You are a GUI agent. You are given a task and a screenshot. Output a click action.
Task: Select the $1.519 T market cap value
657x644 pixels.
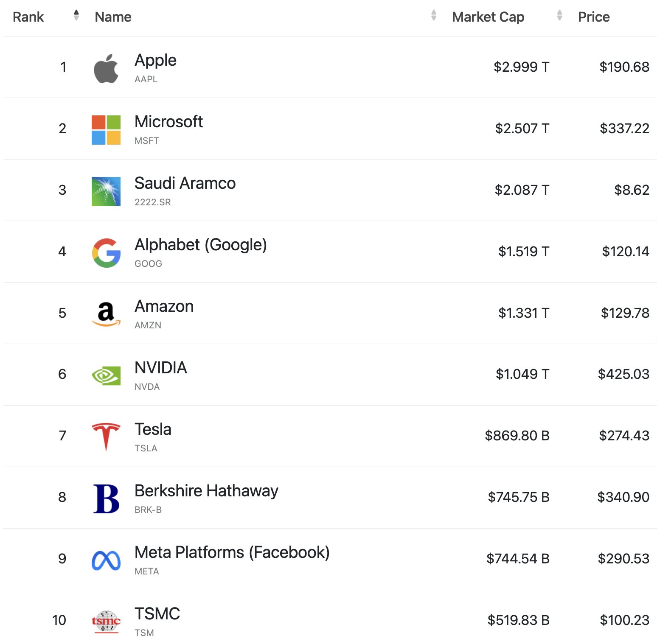(x=524, y=252)
